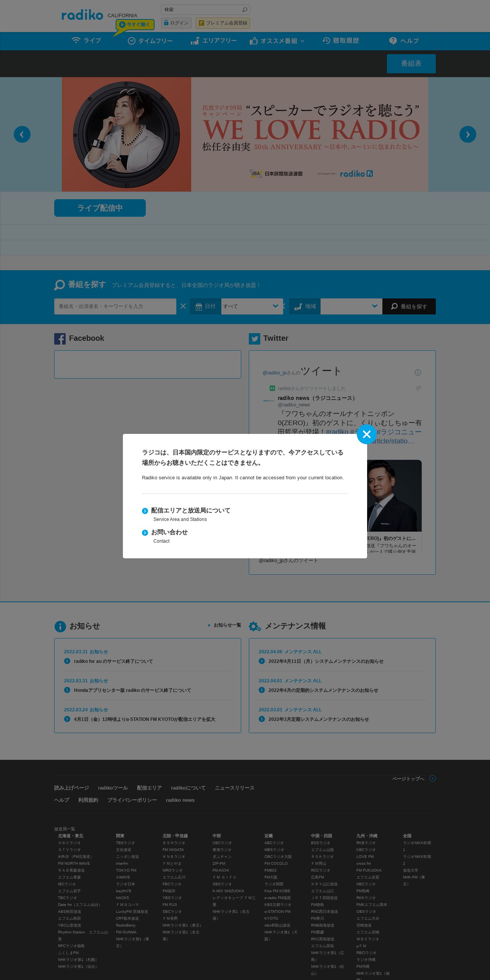The height and width of the screenshot is (980, 490).
Task: Open the エリアフリー tab
Action: 214,40
